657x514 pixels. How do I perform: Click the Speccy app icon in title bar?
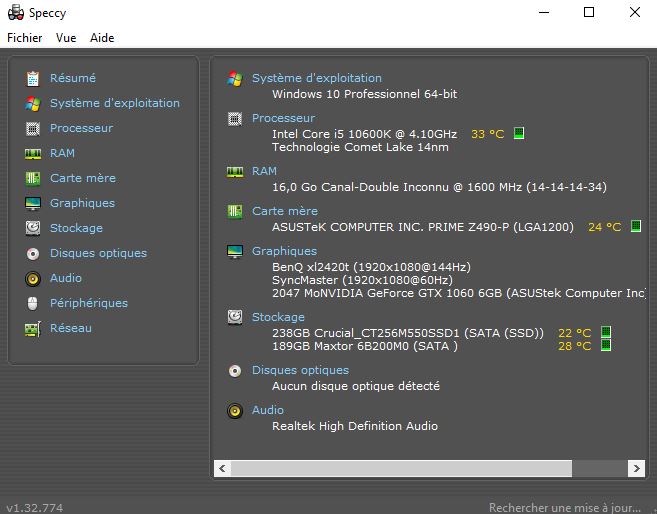click(x=16, y=13)
